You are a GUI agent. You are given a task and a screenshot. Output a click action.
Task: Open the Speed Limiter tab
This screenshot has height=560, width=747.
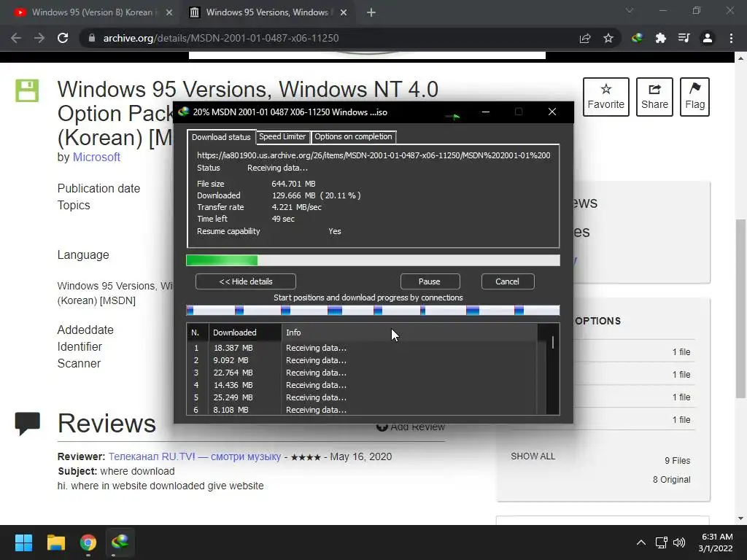pyautogui.click(x=282, y=136)
